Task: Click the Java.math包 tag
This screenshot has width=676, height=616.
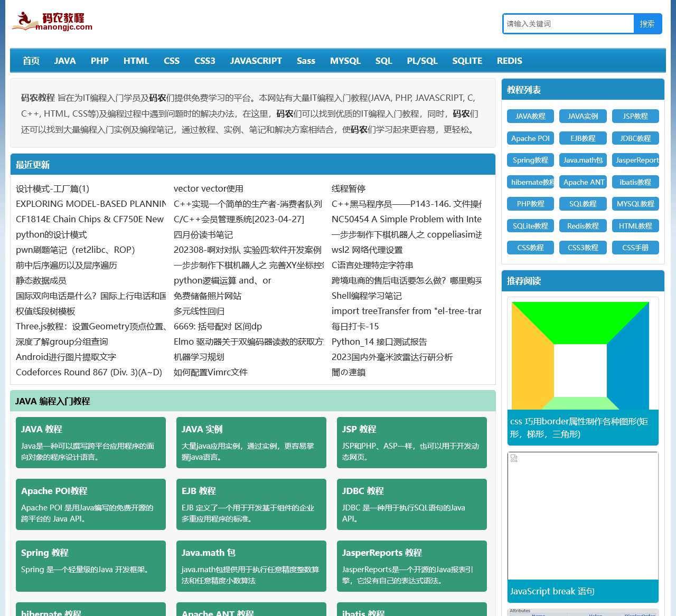Action: click(583, 160)
